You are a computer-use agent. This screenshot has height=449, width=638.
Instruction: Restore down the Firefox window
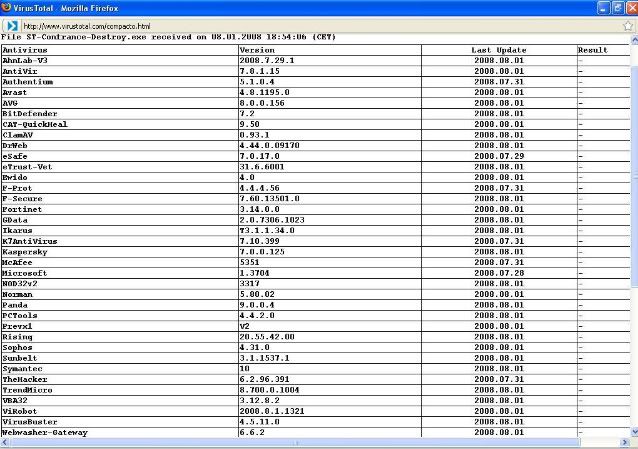click(618, 8)
